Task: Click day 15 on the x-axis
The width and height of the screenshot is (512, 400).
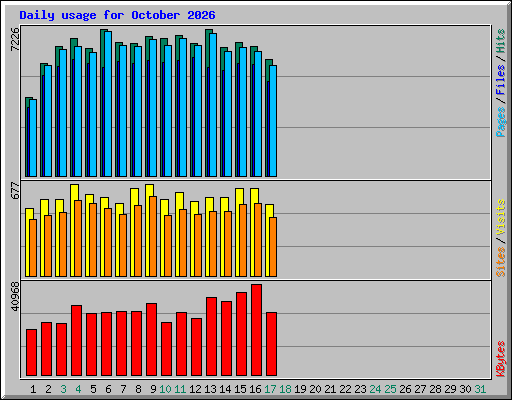Action: 240,389
